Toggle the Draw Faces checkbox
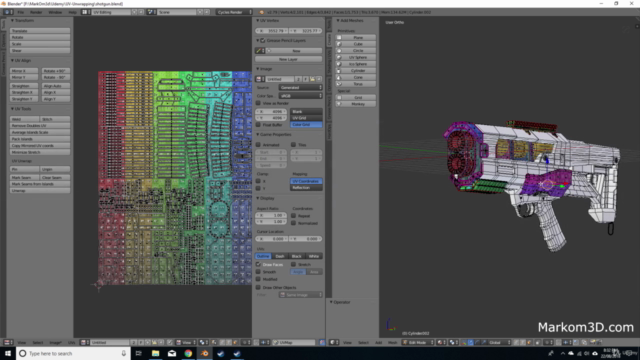640x360 pixels. pyautogui.click(x=258, y=264)
